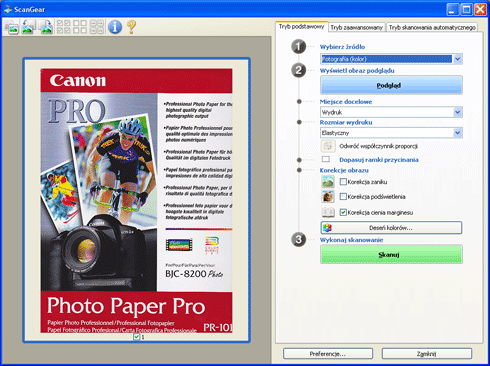
Task: Open Deseń kolorów color pattern dialog
Action: 391,228
